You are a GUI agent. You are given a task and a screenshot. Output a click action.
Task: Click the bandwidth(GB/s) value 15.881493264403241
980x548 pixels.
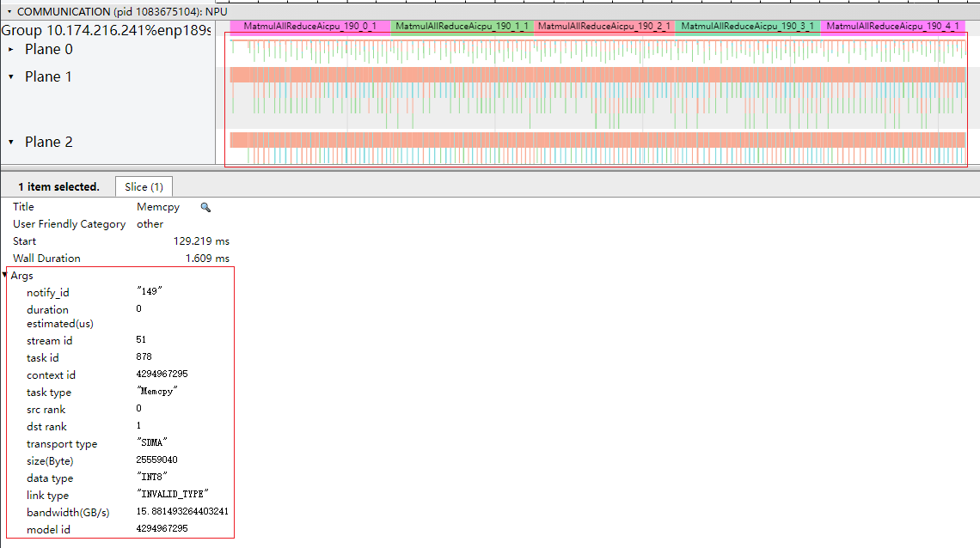pos(182,511)
